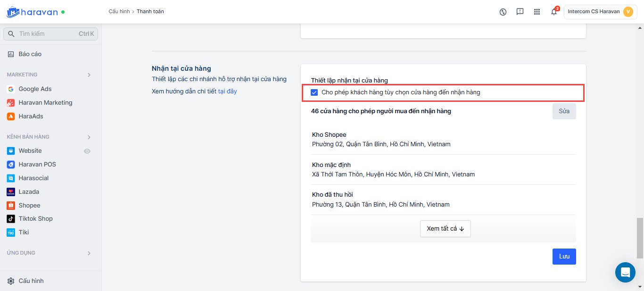Screen dimensions: 644x291
Task: Click the currency history icon in header
Action: coord(503,12)
